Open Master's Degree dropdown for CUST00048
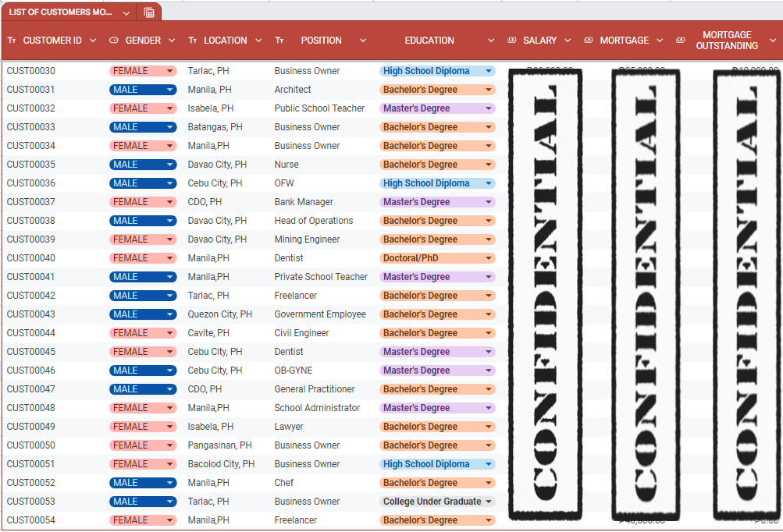The width and height of the screenshot is (783, 532). tap(437, 408)
